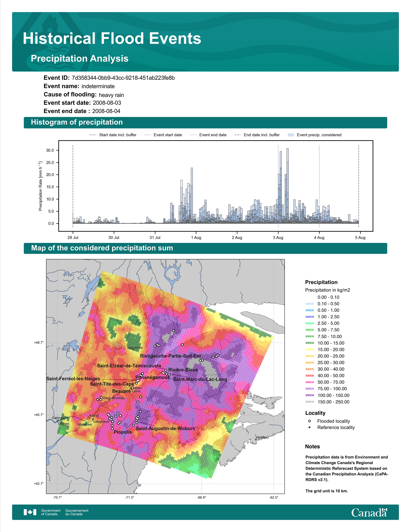Click 'The grid unit is 10 km.' note
Image resolution: width=411 pixels, height=532 pixels.
tap(327, 491)
